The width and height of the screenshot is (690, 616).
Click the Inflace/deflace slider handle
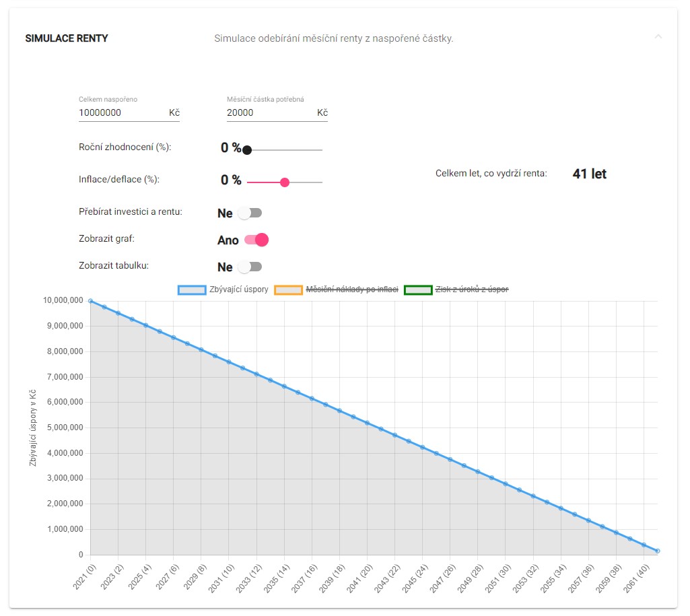(x=284, y=182)
